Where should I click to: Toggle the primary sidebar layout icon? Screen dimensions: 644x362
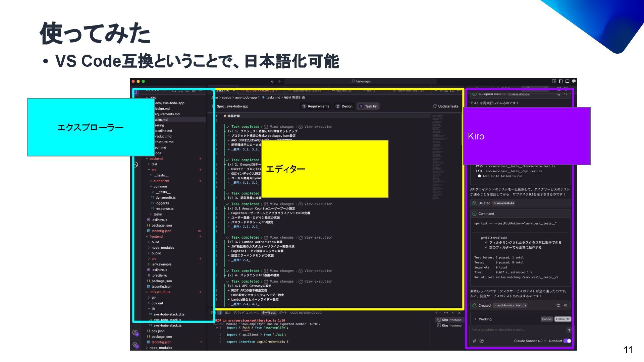[560, 81]
